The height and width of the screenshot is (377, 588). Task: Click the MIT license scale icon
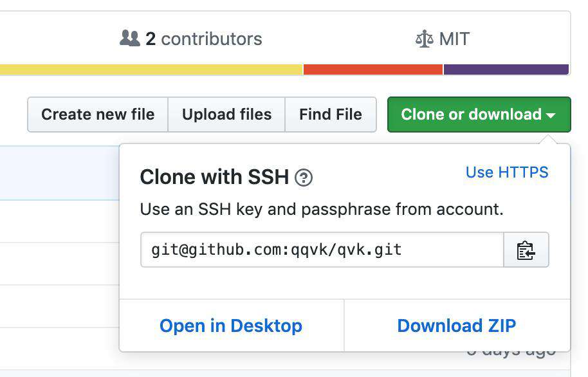425,39
